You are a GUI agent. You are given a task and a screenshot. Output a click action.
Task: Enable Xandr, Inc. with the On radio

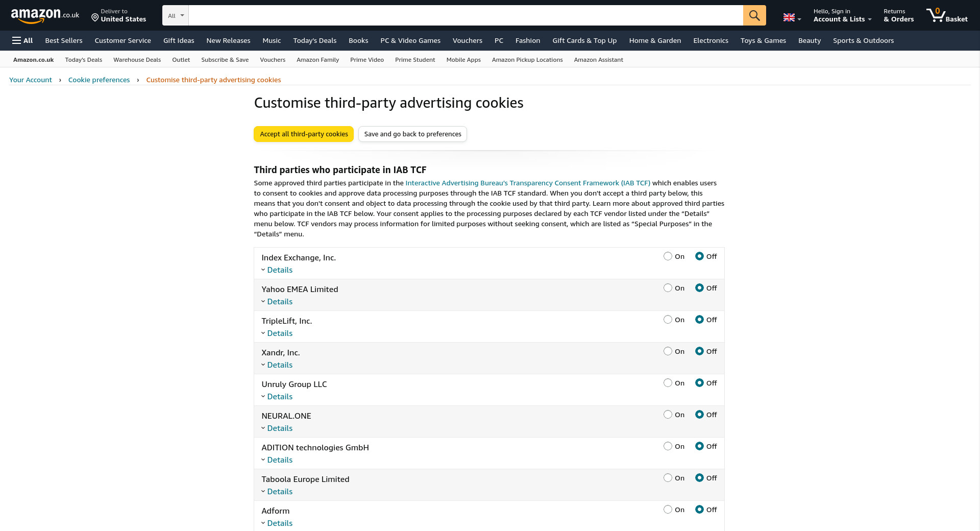(668, 351)
